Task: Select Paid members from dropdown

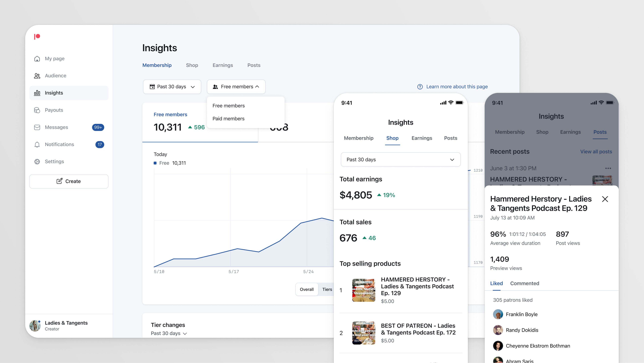Action: point(228,118)
